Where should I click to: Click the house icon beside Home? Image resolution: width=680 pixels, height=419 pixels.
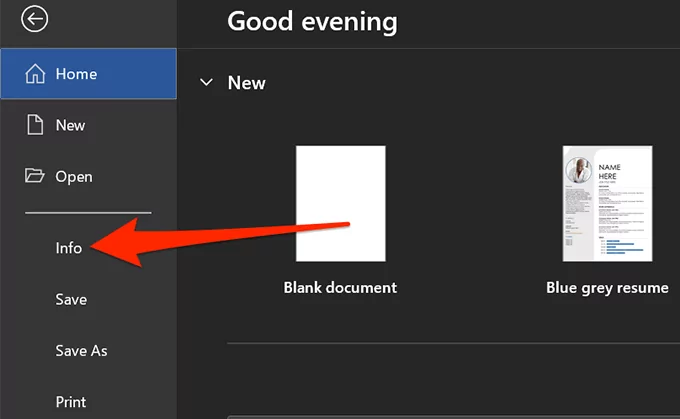pyautogui.click(x=34, y=74)
